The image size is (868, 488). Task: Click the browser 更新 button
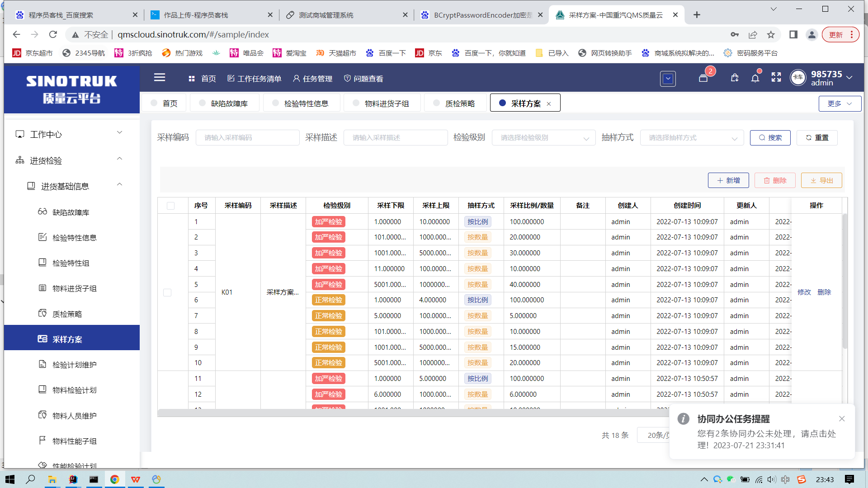tap(840, 34)
